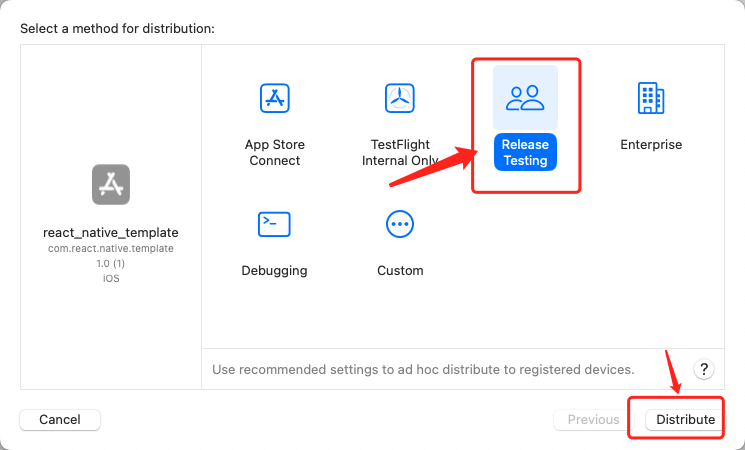This screenshot has height=450, width=745.
Task: Pick the "Custom" method label
Action: pos(400,270)
